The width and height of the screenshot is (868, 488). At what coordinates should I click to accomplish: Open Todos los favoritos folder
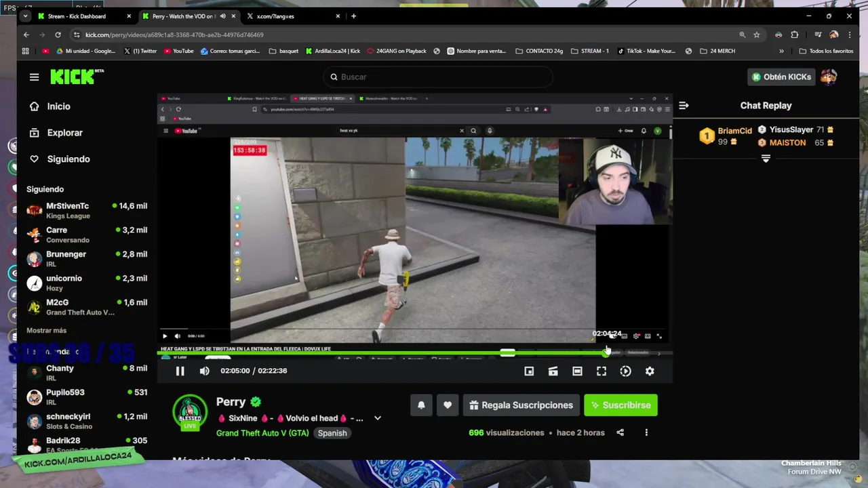click(826, 51)
